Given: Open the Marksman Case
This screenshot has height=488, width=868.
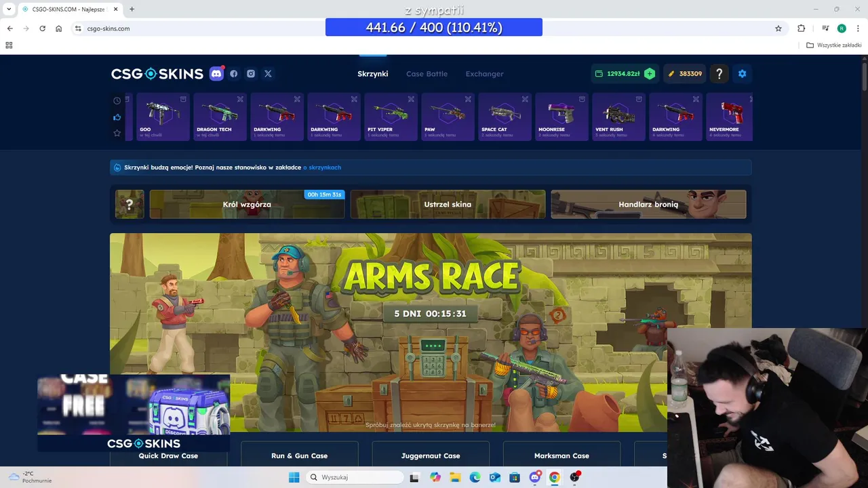Looking at the screenshot, I should pyautogui.click(x=561, y=453).
